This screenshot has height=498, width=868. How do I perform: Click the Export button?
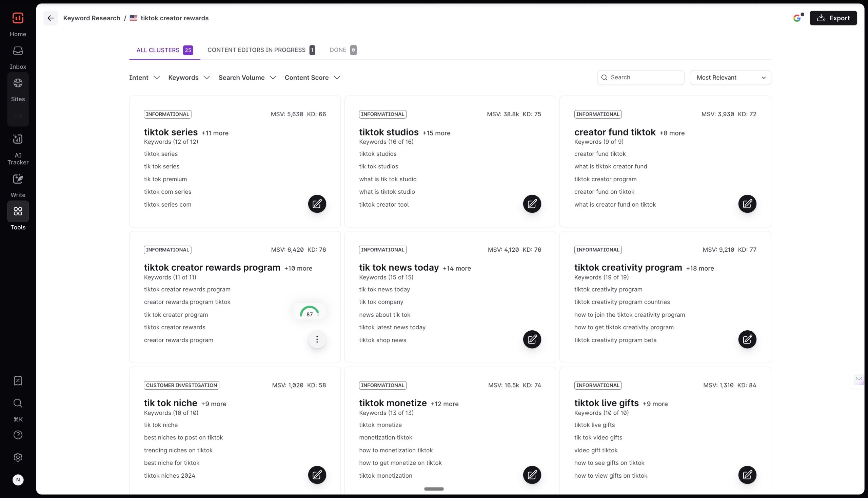tap(833, 18)
